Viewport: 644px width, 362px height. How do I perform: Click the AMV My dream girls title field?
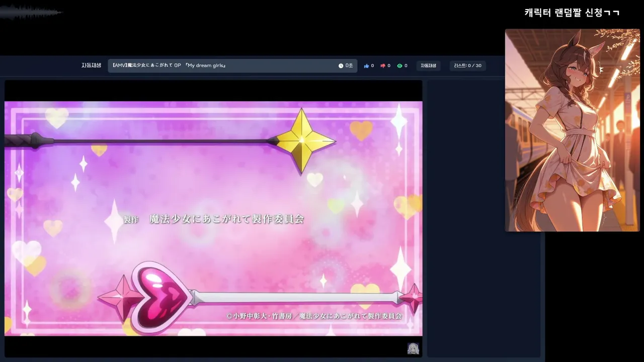coord(232,66)
